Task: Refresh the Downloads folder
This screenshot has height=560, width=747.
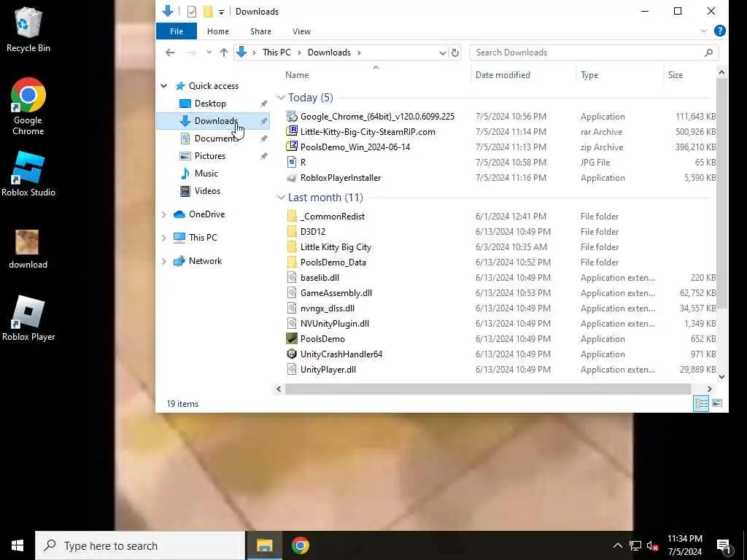Action: click(x=455, y=52)
